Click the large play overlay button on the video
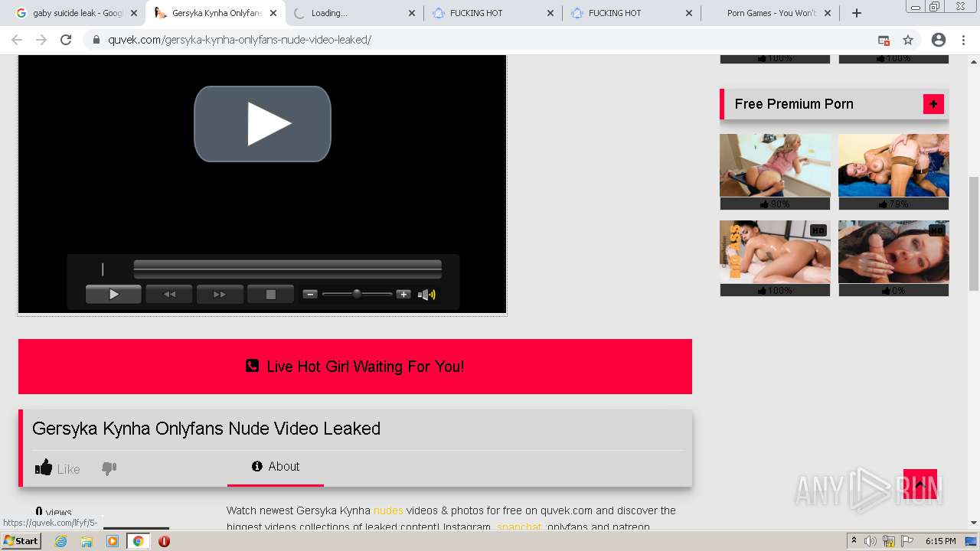 [x=263, y=124]
